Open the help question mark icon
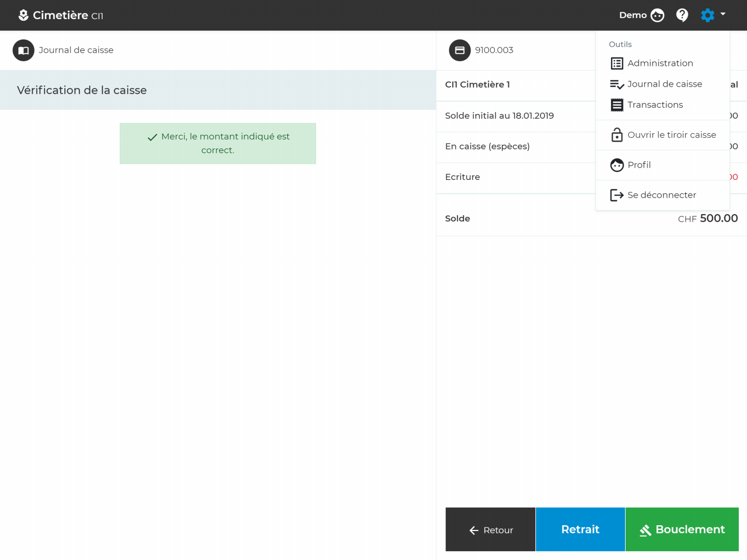 (682, 16)
